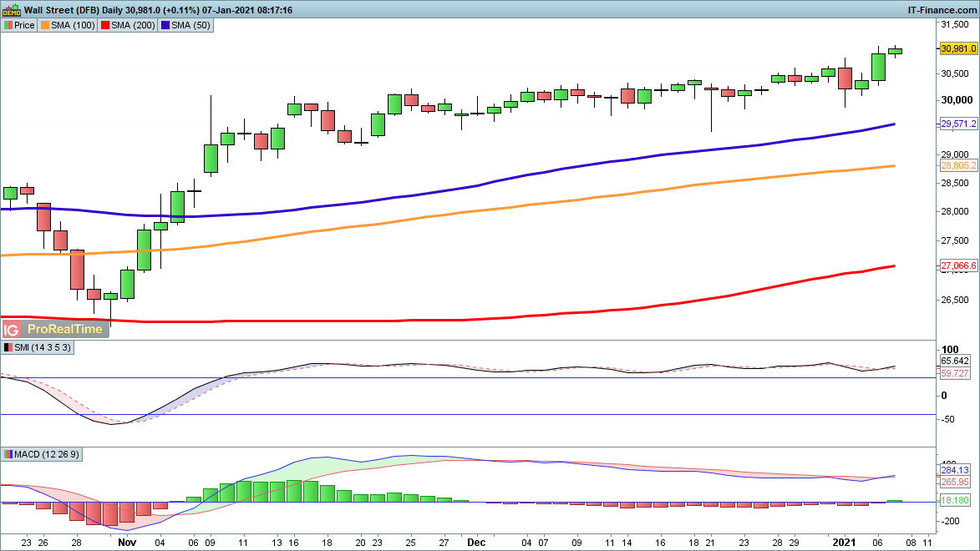980x551 pixels.
Task: Click the IG logo on the watermark
Action: point(14,329)
